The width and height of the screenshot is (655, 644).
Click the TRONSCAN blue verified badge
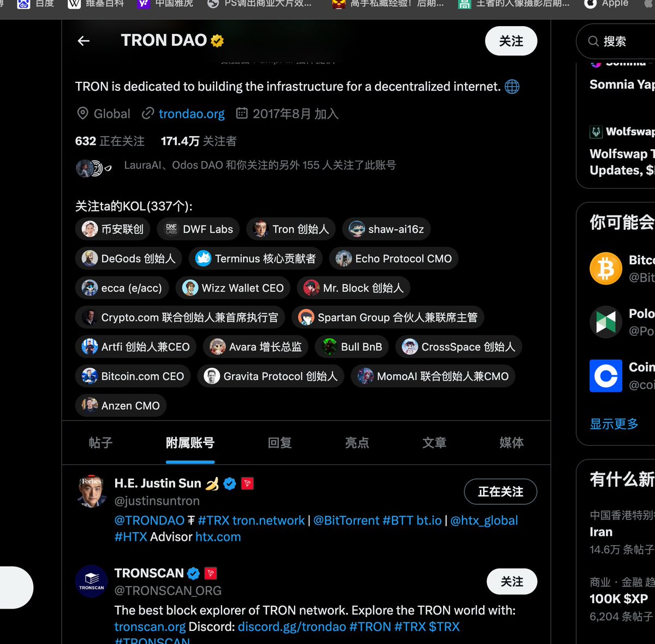[x=193, y=573]
